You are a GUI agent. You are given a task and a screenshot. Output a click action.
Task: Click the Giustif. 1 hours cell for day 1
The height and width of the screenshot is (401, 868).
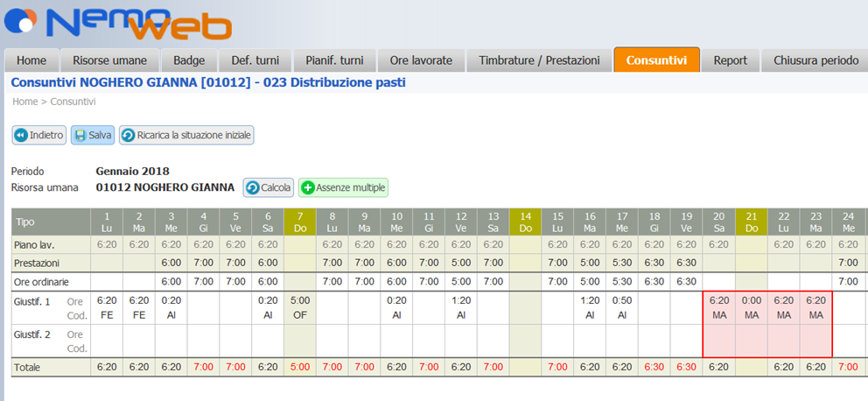[107, 301]
